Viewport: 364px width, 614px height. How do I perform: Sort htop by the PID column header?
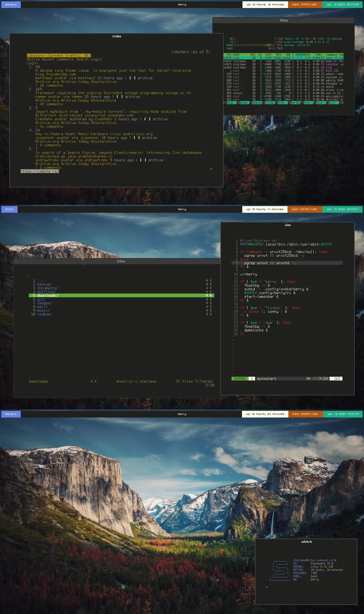[x=229, y=55]
